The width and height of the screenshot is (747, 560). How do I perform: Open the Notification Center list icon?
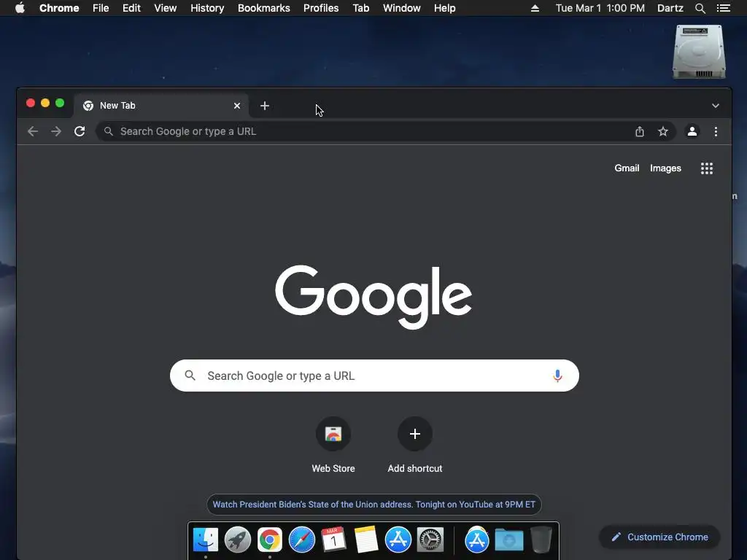tap(723, 8)
